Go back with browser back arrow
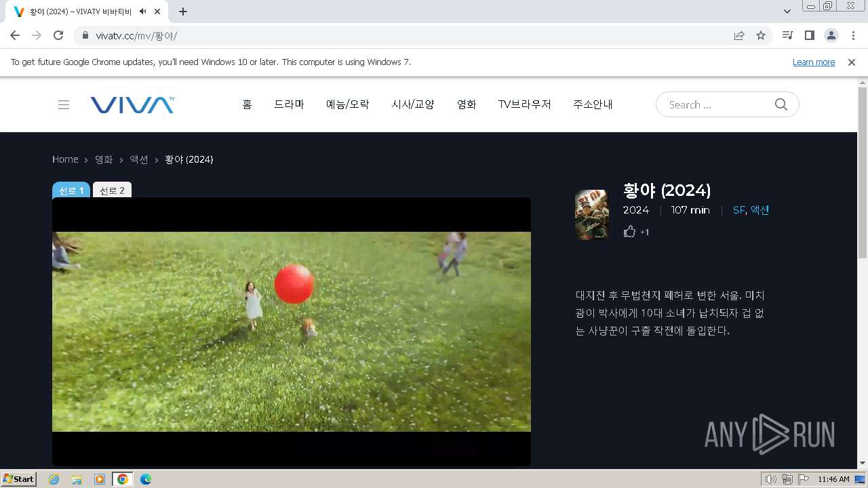This screenshot has height=488, width=868. point(15,35)
